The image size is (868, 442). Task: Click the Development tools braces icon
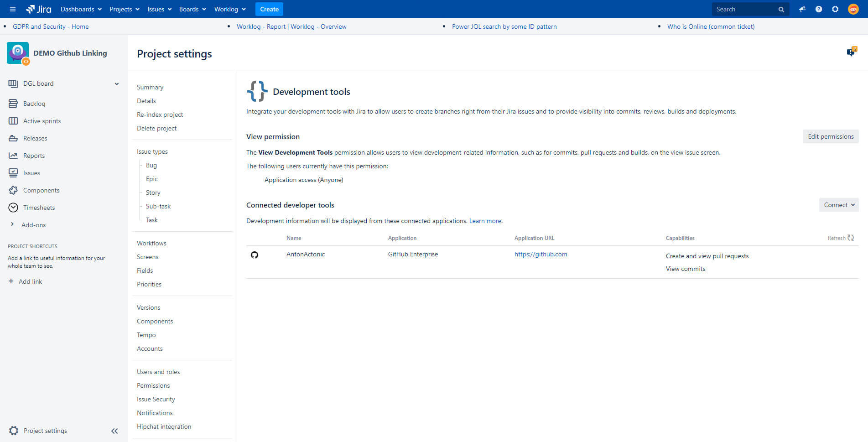click(257, 91)
